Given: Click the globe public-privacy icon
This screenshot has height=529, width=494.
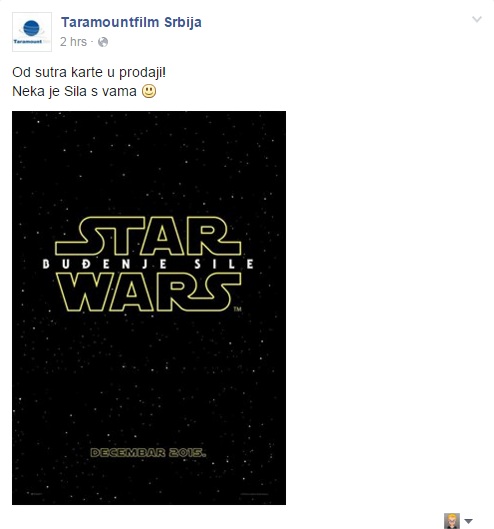Looking at the screenshot, I should pyautogui.click(x=103, y=42).
